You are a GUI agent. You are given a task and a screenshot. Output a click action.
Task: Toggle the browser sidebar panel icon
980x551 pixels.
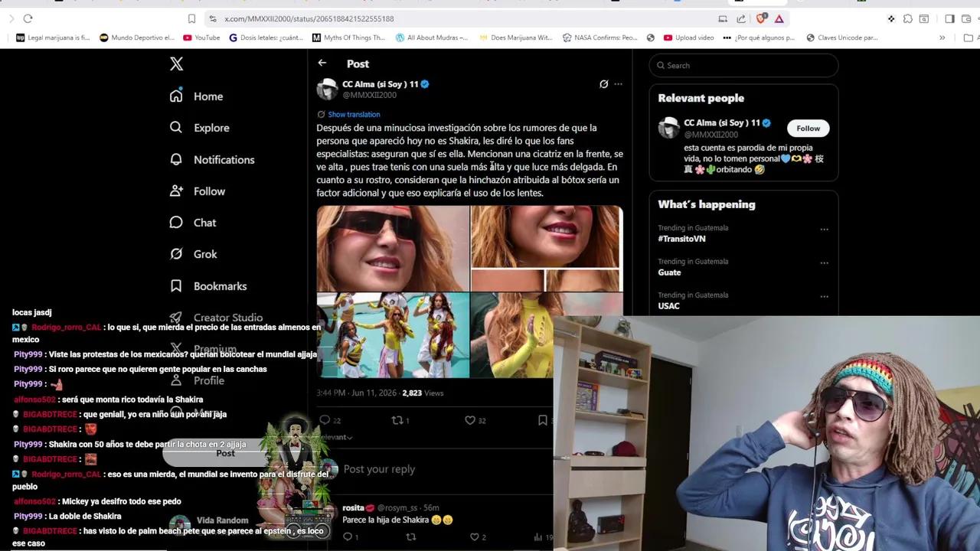point(949,18)
